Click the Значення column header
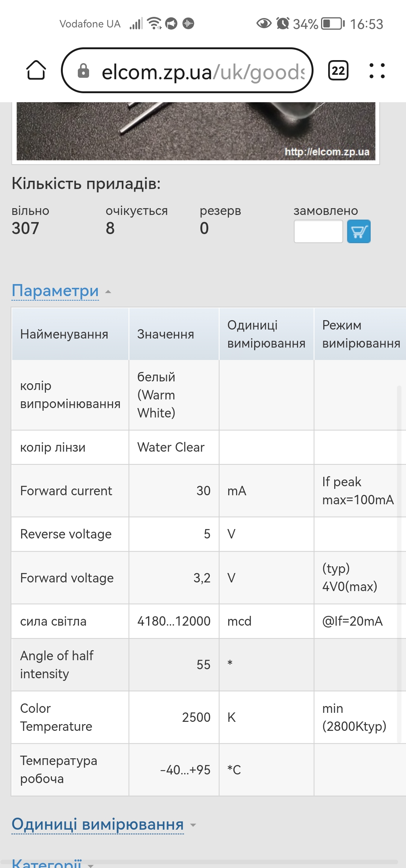 166,334
